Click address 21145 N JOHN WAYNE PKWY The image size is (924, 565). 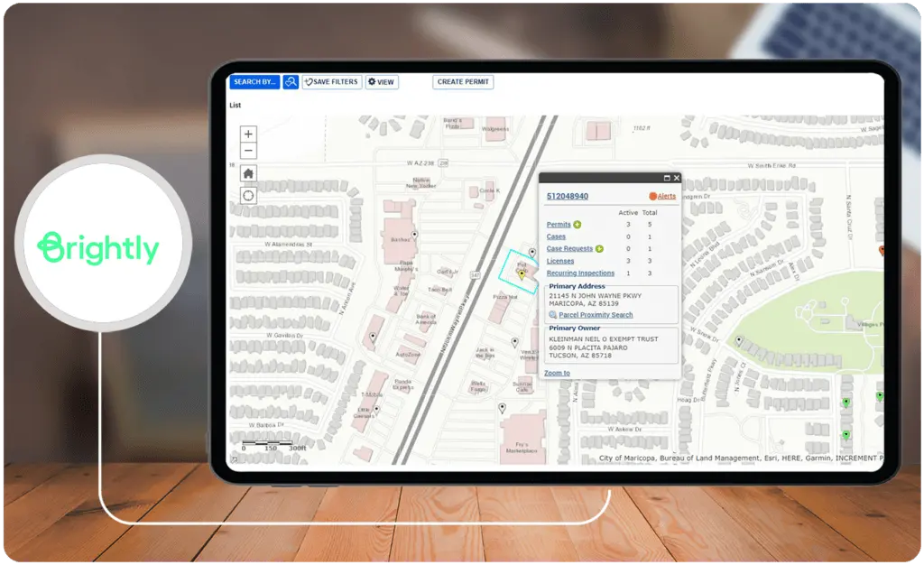point(596,296)
